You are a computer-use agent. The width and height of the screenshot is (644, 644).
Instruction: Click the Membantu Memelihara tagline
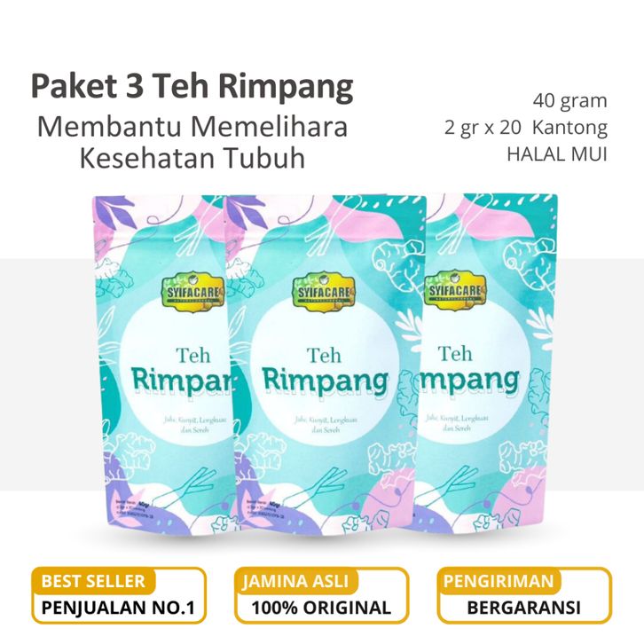(192, 127)
